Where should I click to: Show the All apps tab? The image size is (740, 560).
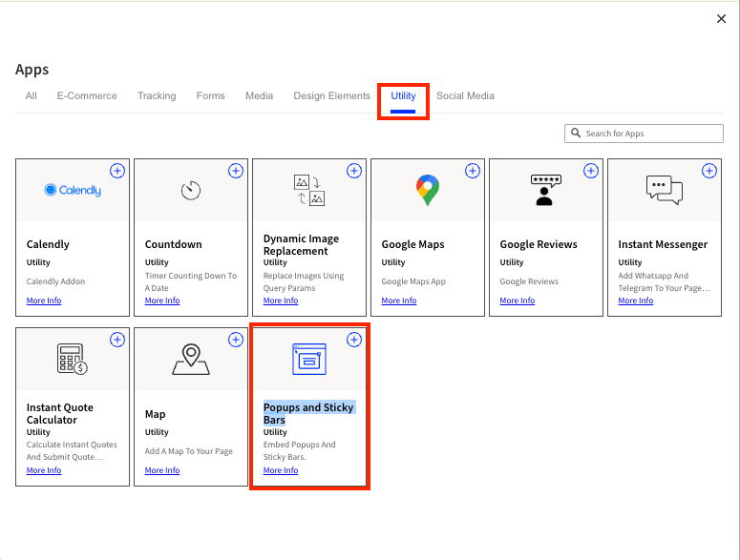pos(32,96)
